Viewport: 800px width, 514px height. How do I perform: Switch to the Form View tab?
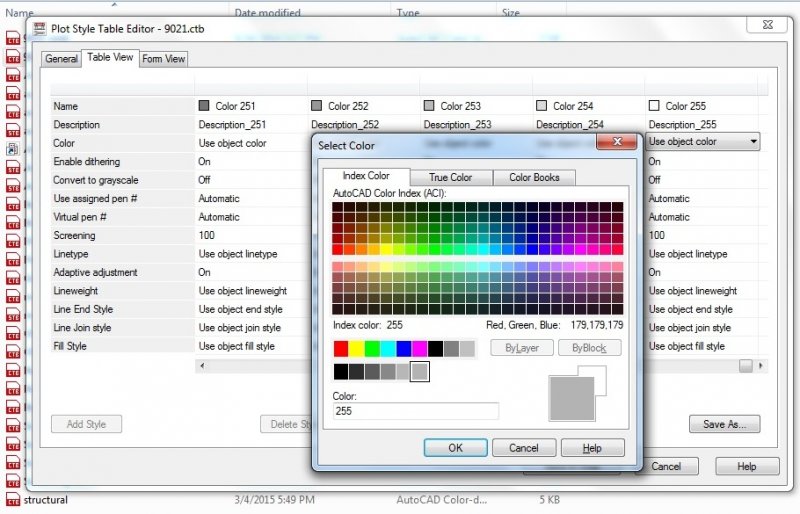coord(163,59)
